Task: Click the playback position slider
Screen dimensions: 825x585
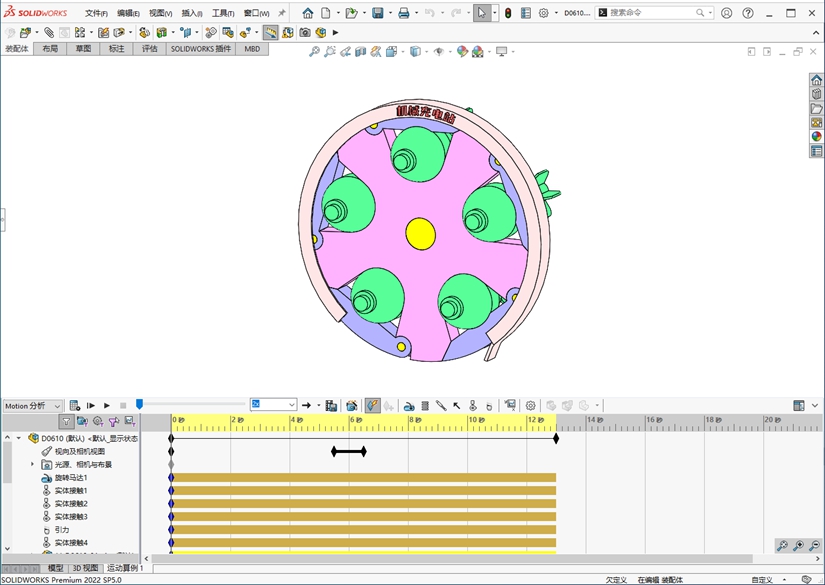Action: [139, 404]
